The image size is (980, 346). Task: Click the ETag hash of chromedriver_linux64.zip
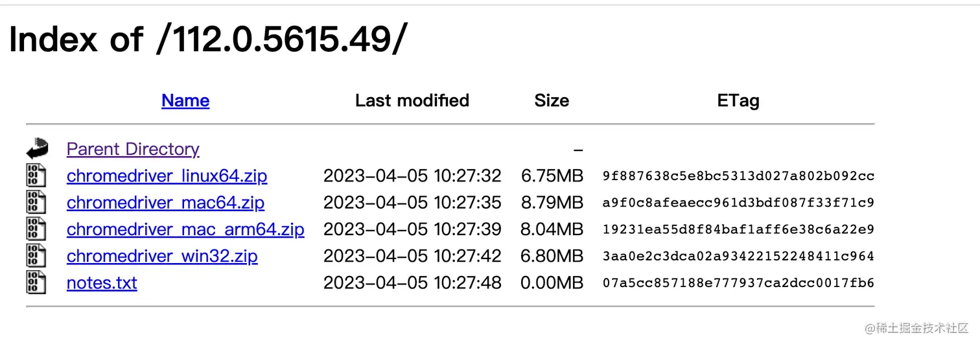click(738, 176)
